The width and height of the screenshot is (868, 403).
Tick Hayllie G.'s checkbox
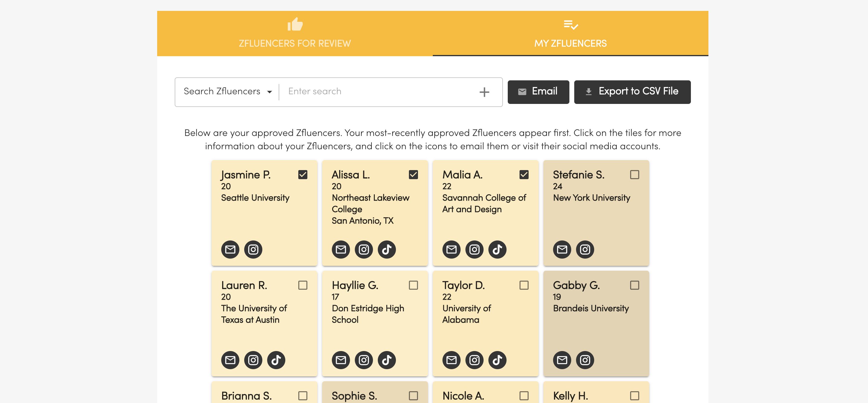(413, 285)
